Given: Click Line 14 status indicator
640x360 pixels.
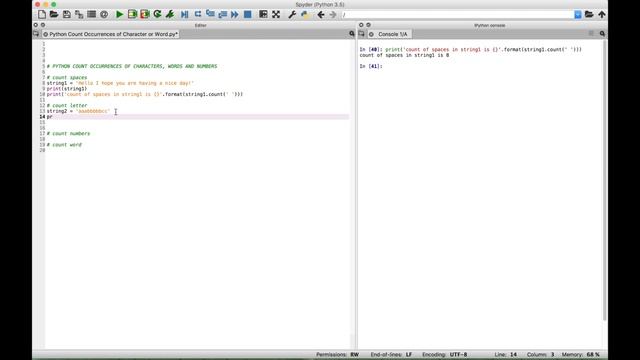Looking at the screenshot, I should point(505,355).
